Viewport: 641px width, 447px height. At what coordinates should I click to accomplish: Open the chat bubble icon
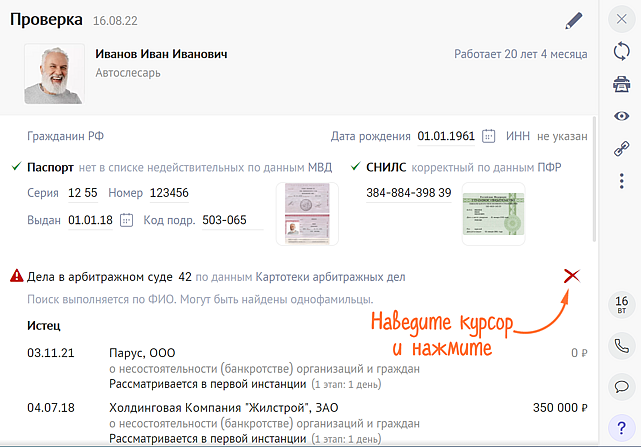tap(621, 385)
